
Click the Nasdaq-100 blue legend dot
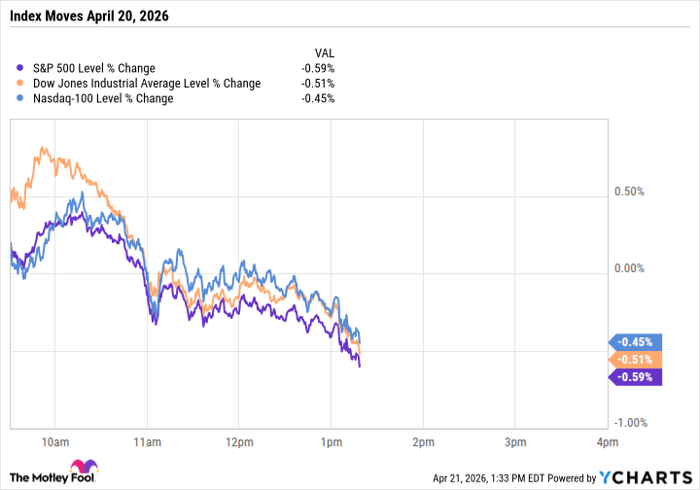click(x=19, y=98)
